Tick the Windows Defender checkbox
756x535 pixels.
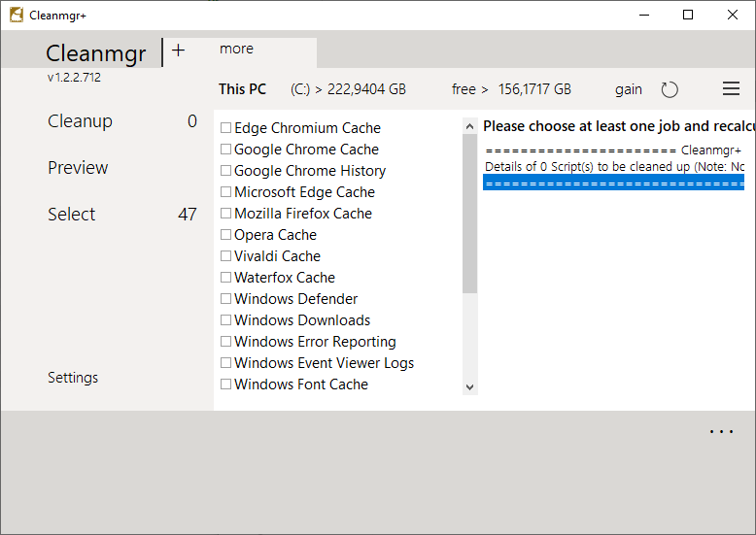click(225, 299)
